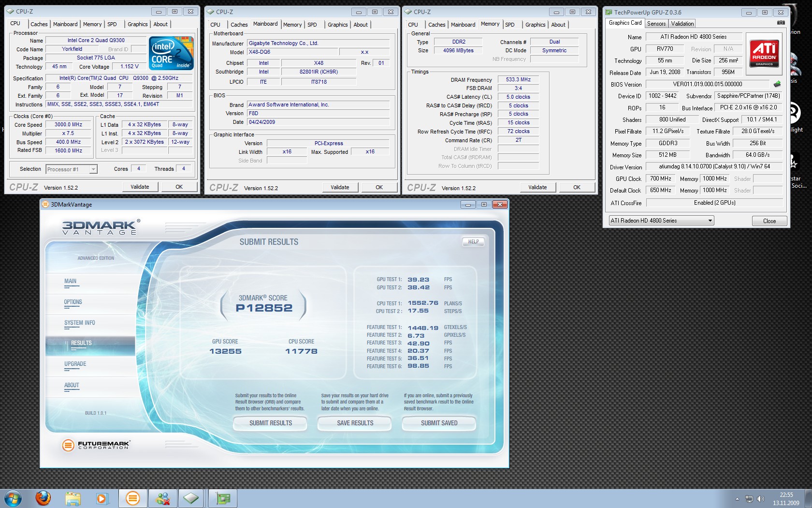The image size is (812, 508).
Task: Select the 3DMark Vantage taskbar button
Action: (132, 498)
